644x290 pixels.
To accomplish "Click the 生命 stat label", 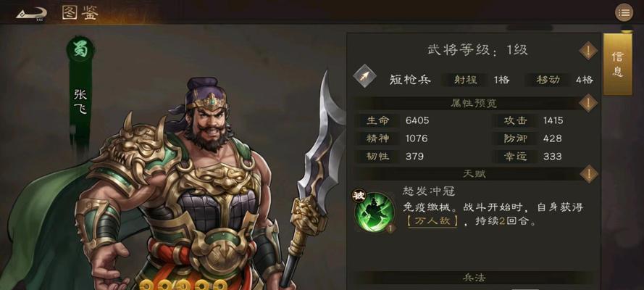I will pos(378,121).
